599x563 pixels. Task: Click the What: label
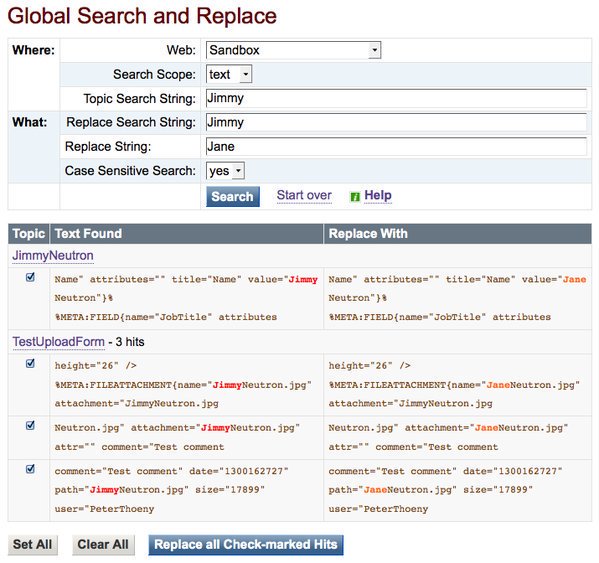(x=30, y=122)
